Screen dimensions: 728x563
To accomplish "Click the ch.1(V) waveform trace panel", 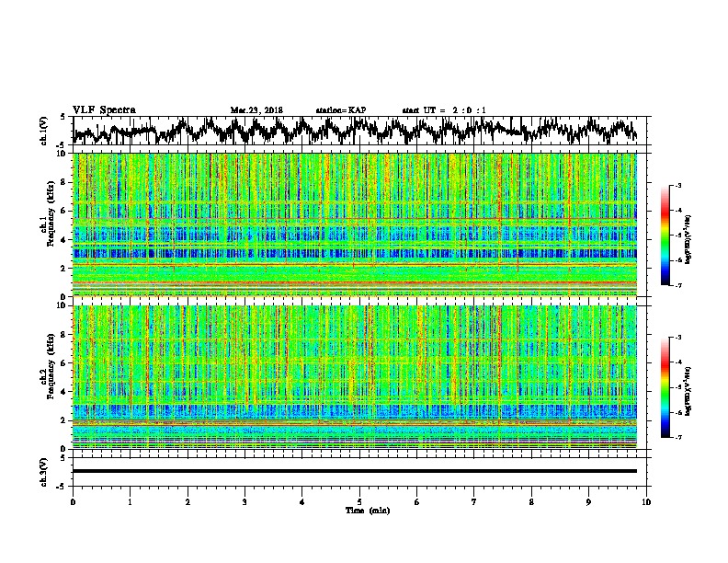I will click(x=359, y=131).
